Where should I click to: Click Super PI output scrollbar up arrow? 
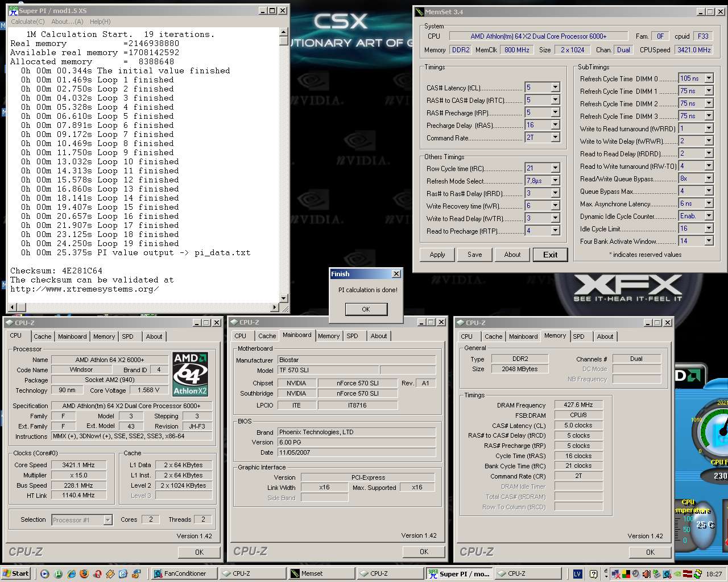pyautogui.click(x=284, y=31)
